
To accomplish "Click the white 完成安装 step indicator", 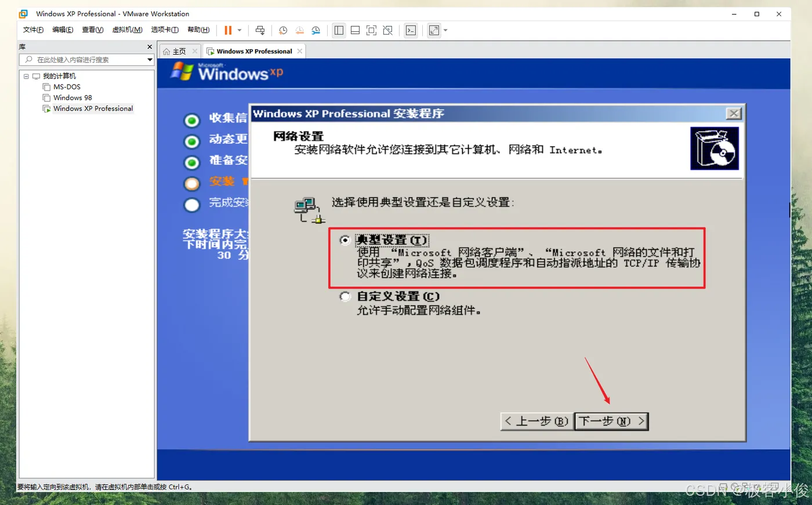I will (192, 205).
